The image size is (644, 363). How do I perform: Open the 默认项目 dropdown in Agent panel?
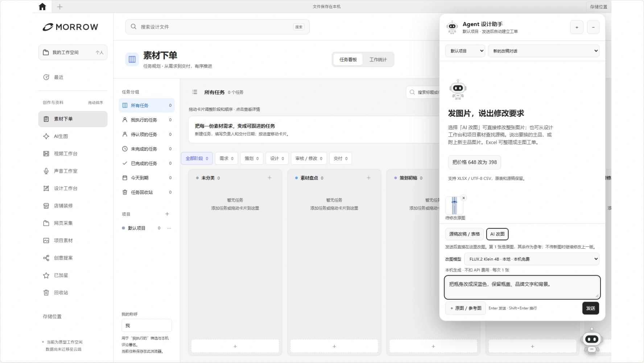(x=465, y=51)
